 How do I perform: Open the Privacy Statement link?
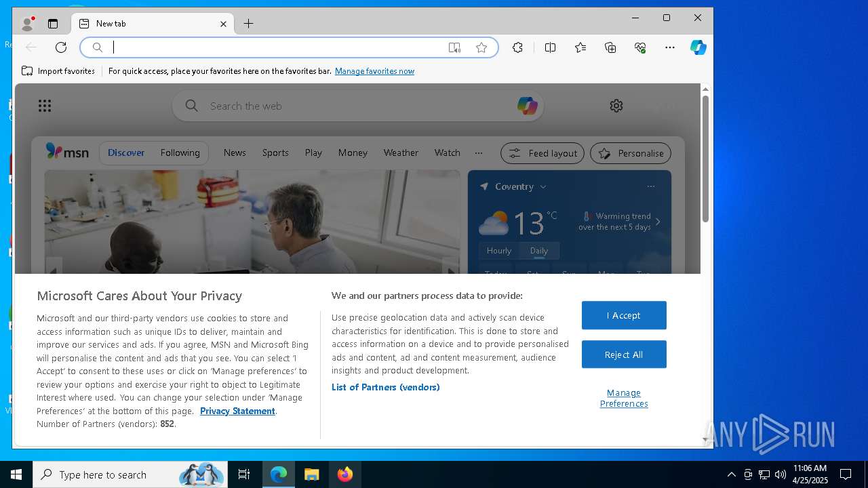(x=237, y=411)
